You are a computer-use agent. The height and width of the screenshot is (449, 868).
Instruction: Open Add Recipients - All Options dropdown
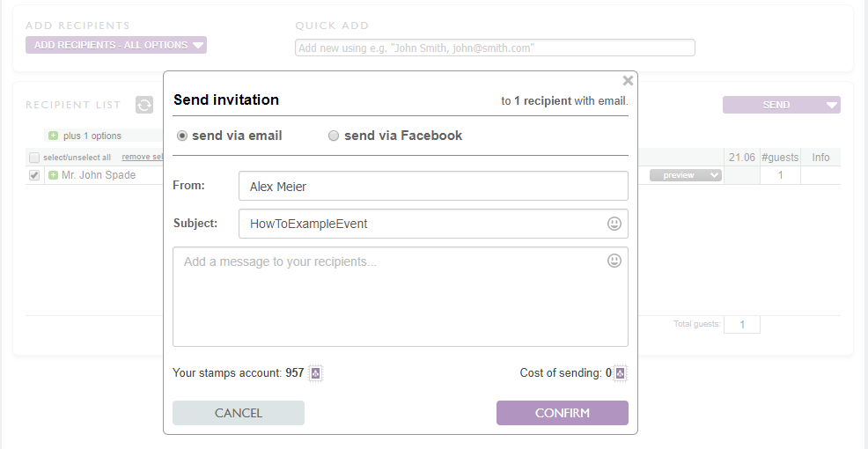click(x=116, y=45)
